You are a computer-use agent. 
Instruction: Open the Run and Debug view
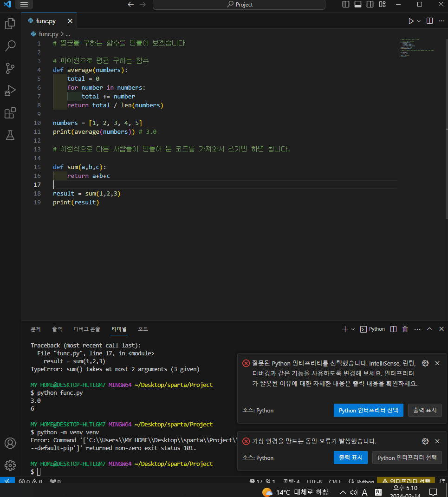point(10,91)
